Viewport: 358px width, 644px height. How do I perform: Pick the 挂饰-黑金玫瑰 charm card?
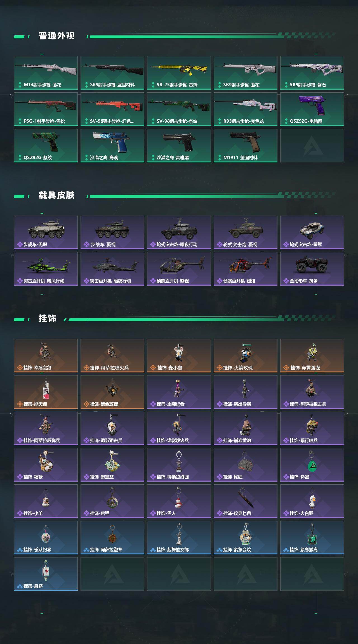tap(112, 392)
